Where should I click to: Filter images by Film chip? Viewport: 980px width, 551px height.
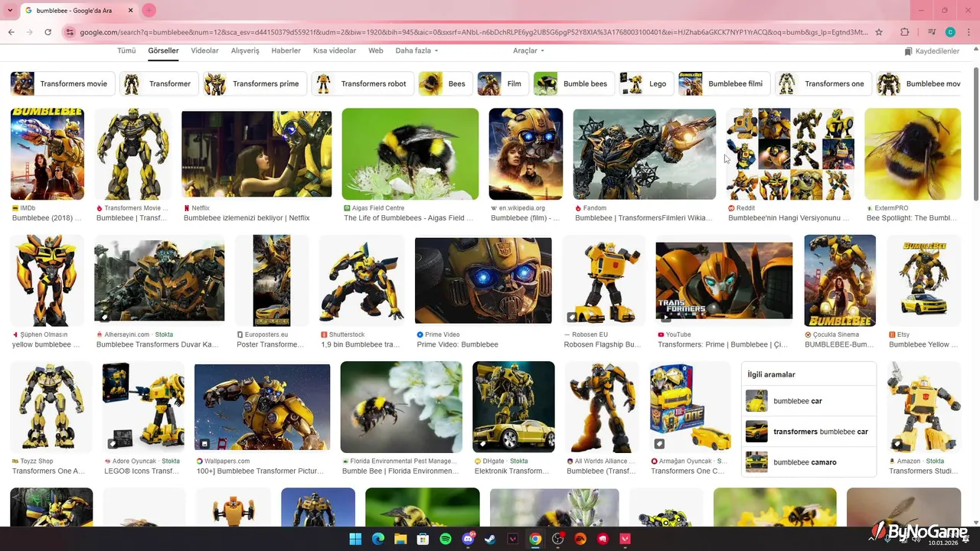503,83
